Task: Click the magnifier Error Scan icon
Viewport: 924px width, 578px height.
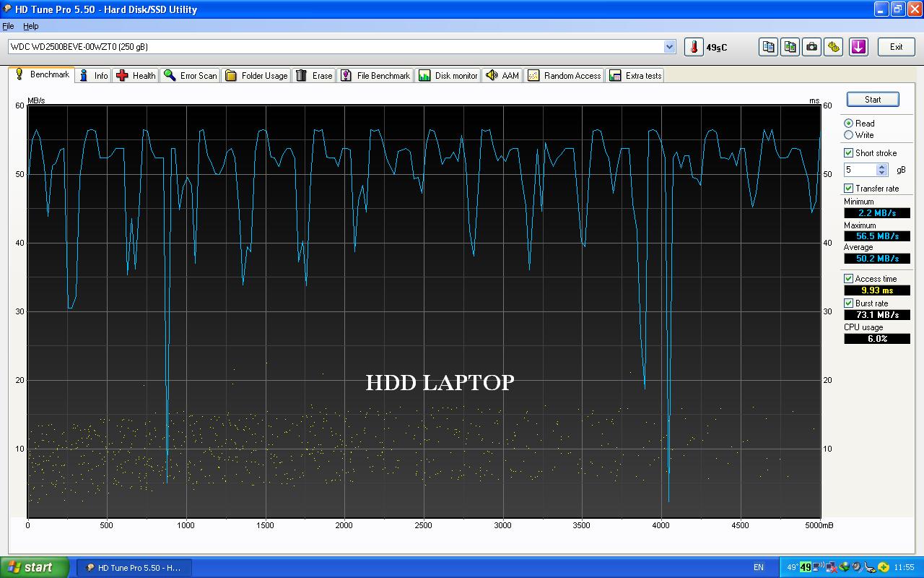Action: click(170, 75)
